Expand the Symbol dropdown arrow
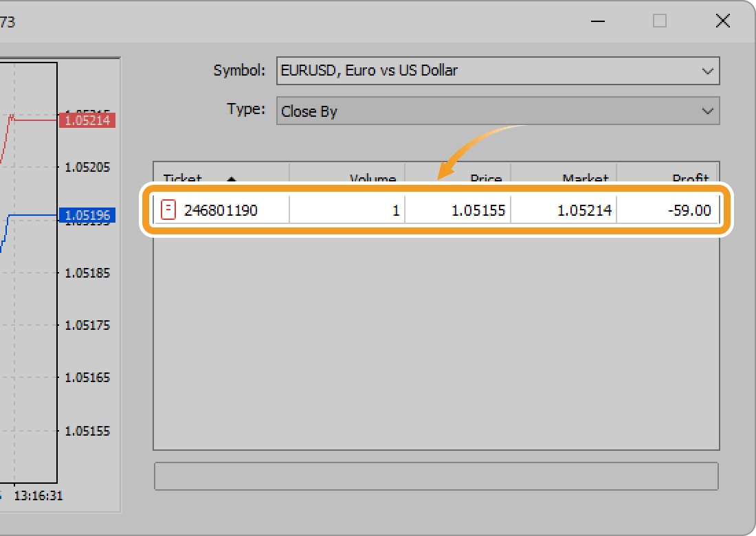The height and width of the screenshot is (536, 756). click(707, 71)
